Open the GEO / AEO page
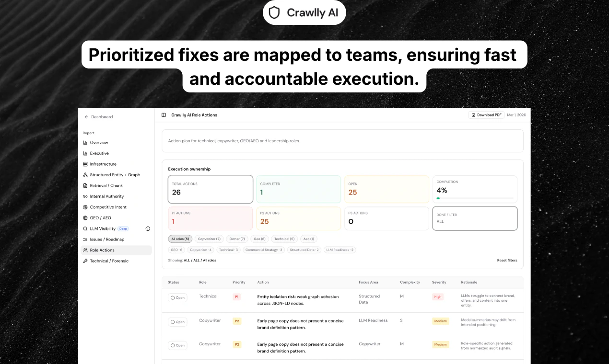 [117, 218]
